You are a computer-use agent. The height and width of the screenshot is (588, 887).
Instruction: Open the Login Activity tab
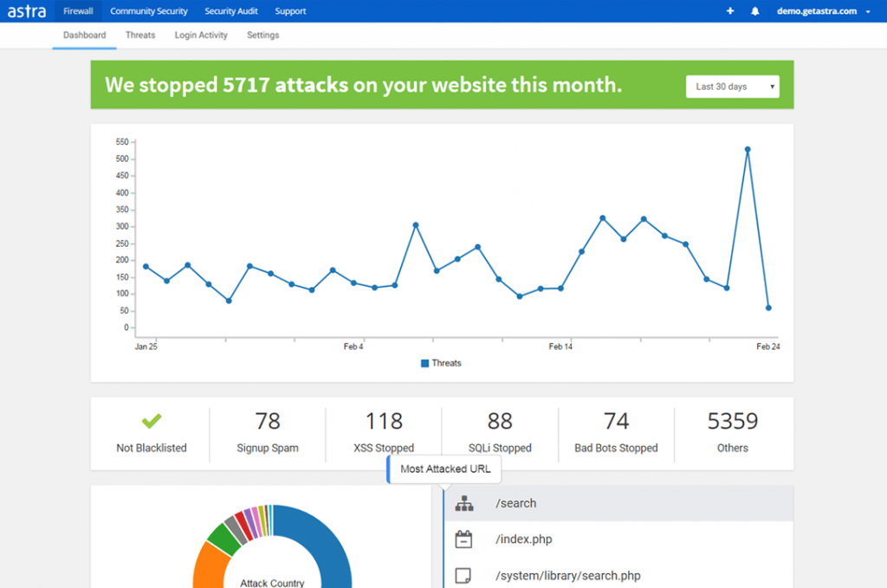200,35
